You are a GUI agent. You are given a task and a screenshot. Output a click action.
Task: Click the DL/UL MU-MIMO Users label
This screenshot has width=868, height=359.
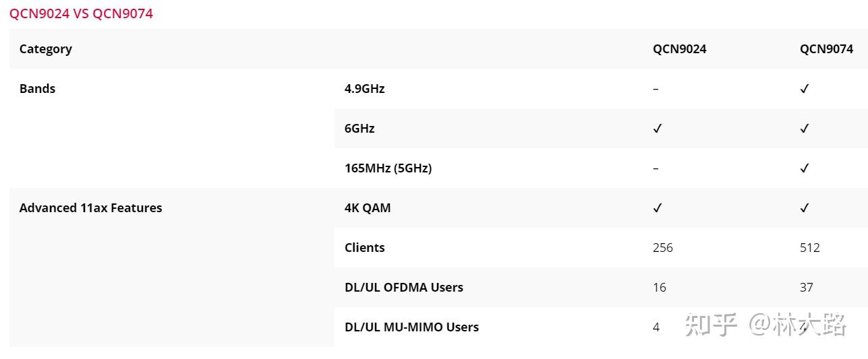(x=411, y=327)
